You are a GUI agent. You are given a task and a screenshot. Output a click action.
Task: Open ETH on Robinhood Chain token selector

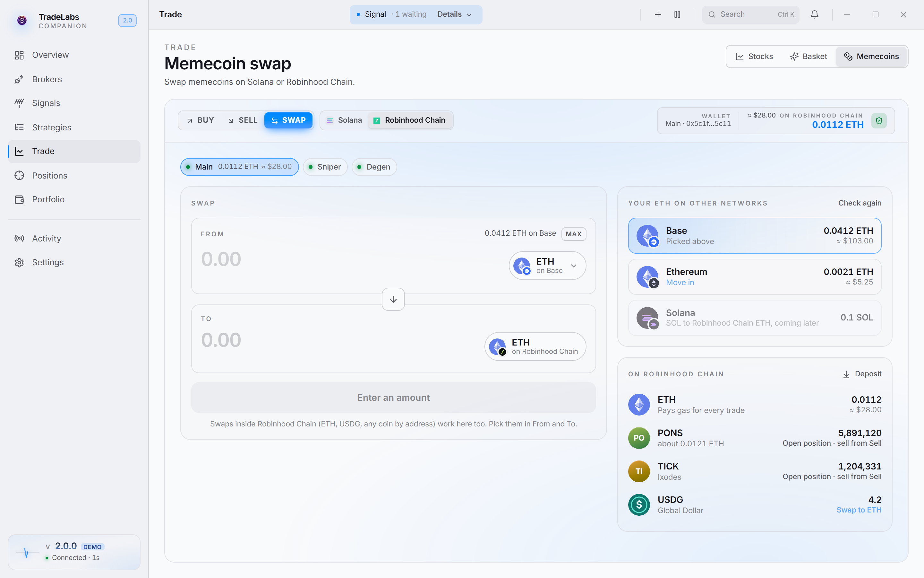pyautogui.click(x=535, y=346)
